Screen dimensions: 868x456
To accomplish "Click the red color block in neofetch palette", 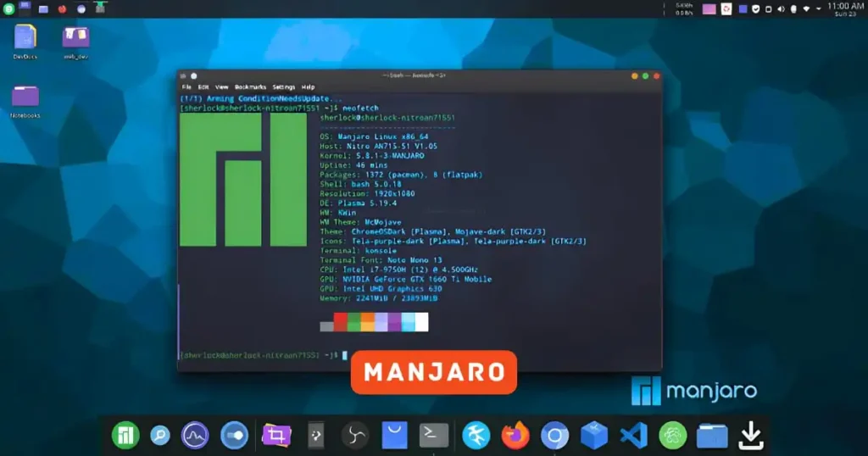I will pyautogui.click(x=341, y=322).
